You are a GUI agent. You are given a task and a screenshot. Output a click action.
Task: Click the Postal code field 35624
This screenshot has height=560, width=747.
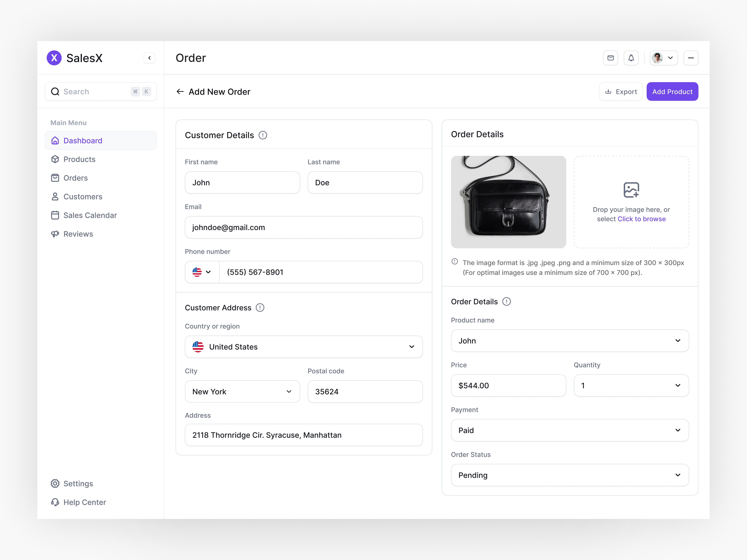[365, 392]
